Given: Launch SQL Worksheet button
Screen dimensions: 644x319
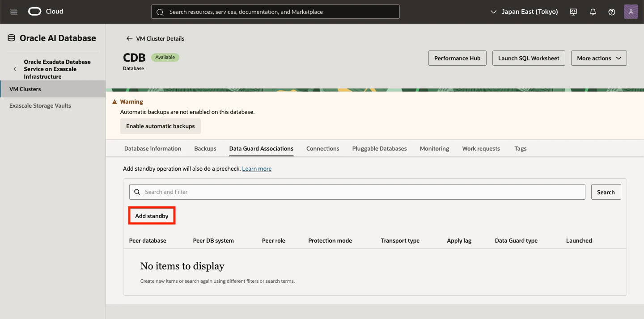Looking at the screenshot, I should [x=529, y=58].
